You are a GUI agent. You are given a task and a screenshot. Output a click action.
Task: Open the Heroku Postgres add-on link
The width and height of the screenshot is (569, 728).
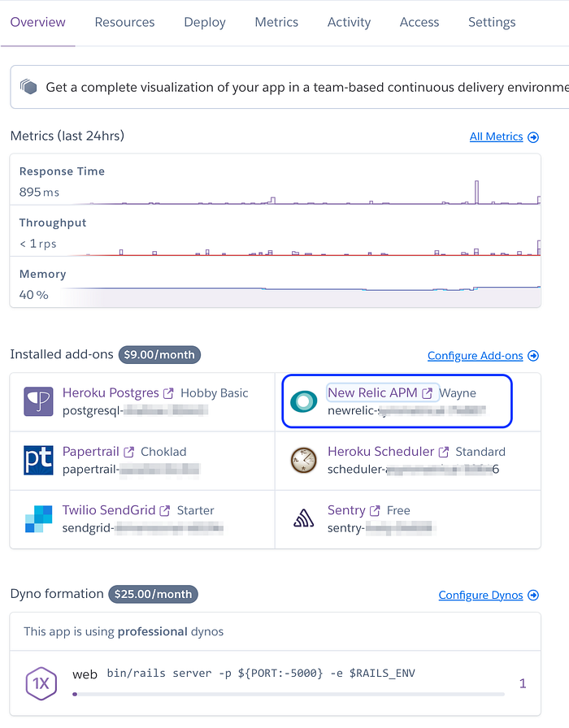(x=111, y=392)
